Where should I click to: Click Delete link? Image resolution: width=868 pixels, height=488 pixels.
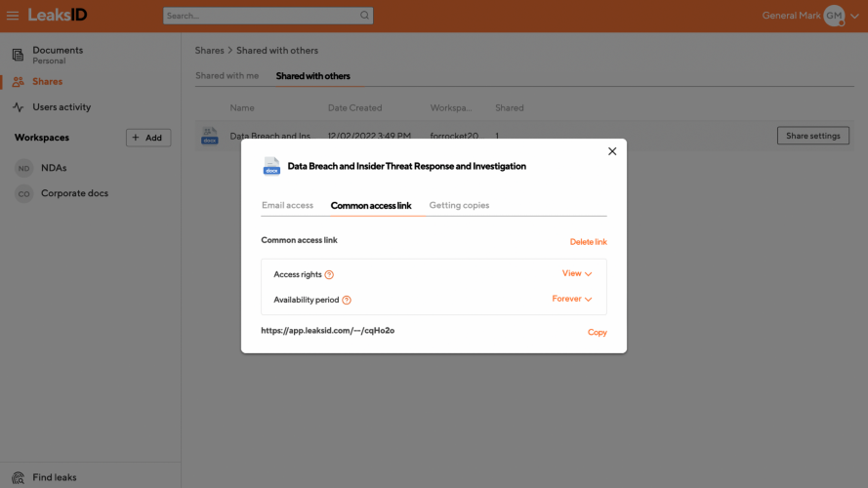pos(588,242)
